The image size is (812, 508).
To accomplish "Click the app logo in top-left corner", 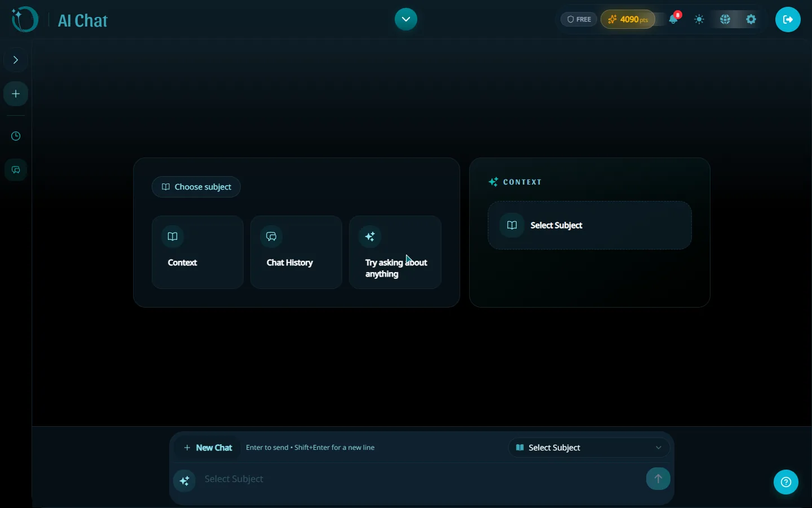I will point(25,20).
